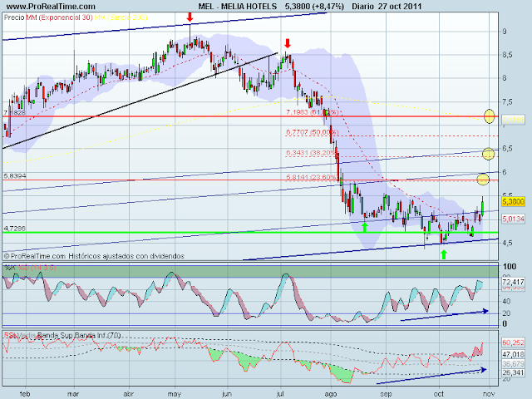This screenshot has height=399, width=532.
Task: Click the RSI Media Banda Sup label
Action: coord(62,336)
